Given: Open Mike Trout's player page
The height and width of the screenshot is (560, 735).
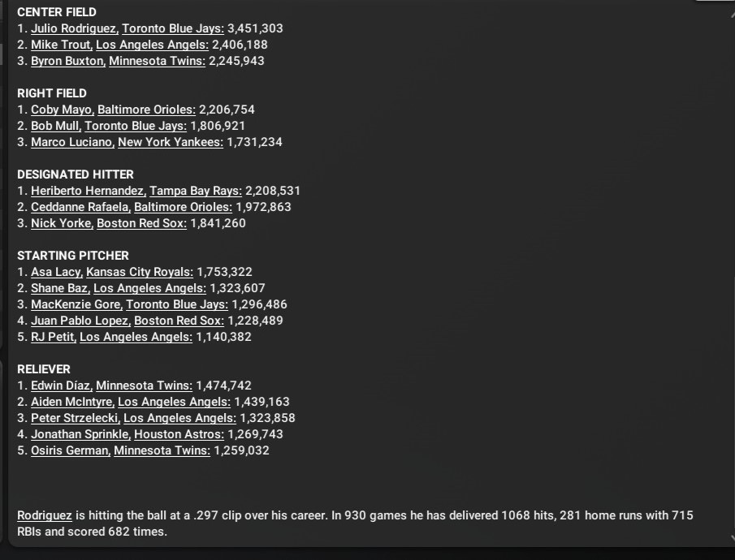Looking at the screenshot, I should point(61,45).
